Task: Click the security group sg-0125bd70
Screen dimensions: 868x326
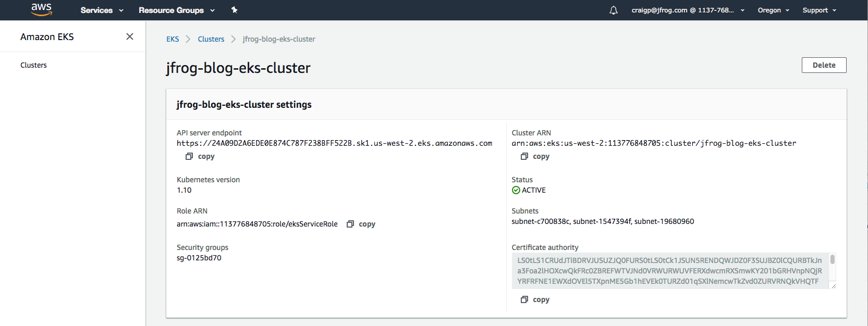Action: (199, 258)
